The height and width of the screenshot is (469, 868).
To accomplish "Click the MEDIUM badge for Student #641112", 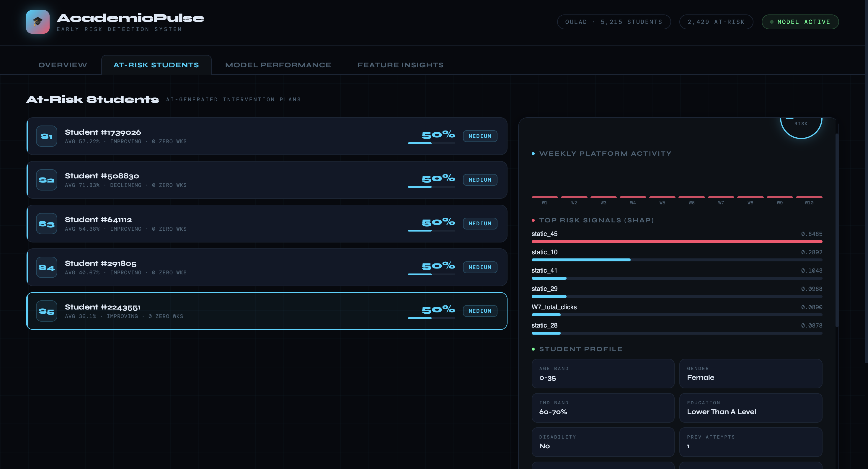I will (479, 224).
